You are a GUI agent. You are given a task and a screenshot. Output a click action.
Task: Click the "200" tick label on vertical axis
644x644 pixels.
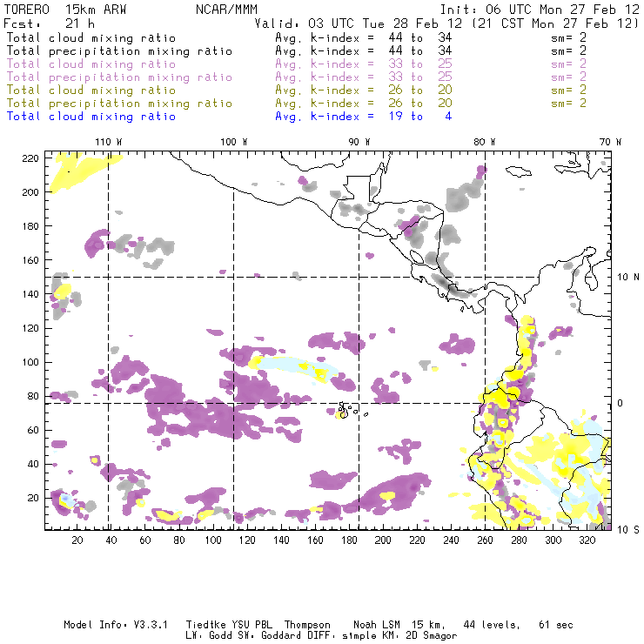[30, 192]
